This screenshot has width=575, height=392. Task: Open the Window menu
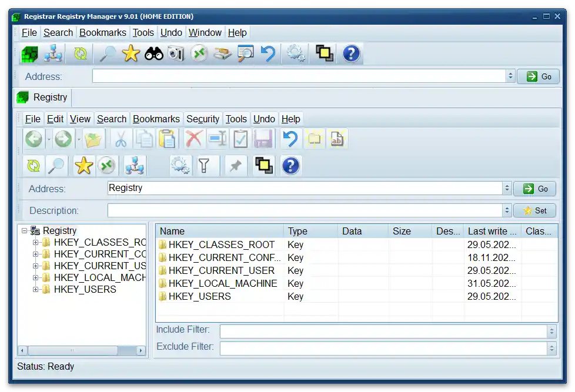pyautogui.click(x=205, y=33)
